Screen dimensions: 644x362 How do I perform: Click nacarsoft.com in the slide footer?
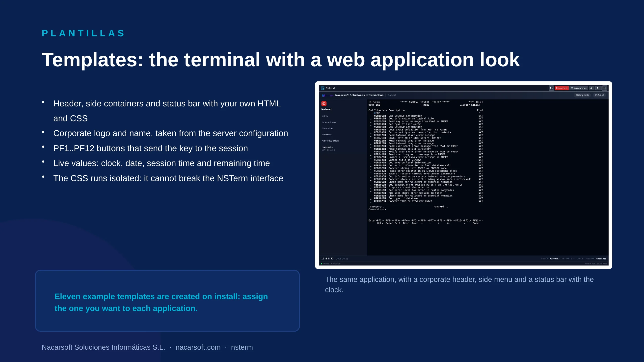198,347
